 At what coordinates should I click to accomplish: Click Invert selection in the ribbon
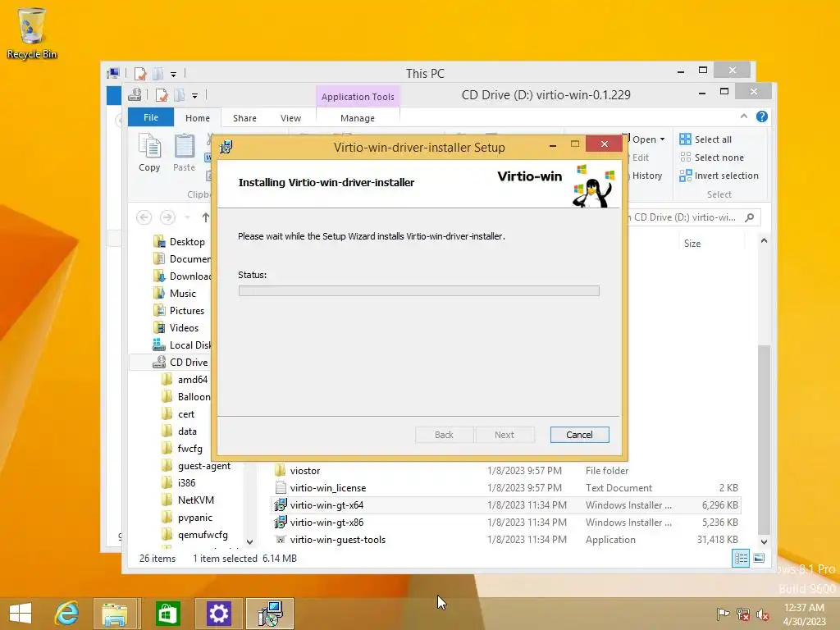719,176
